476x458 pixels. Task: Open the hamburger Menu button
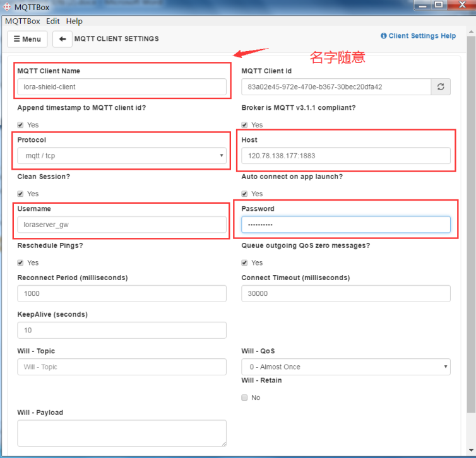tap(27, 39)
